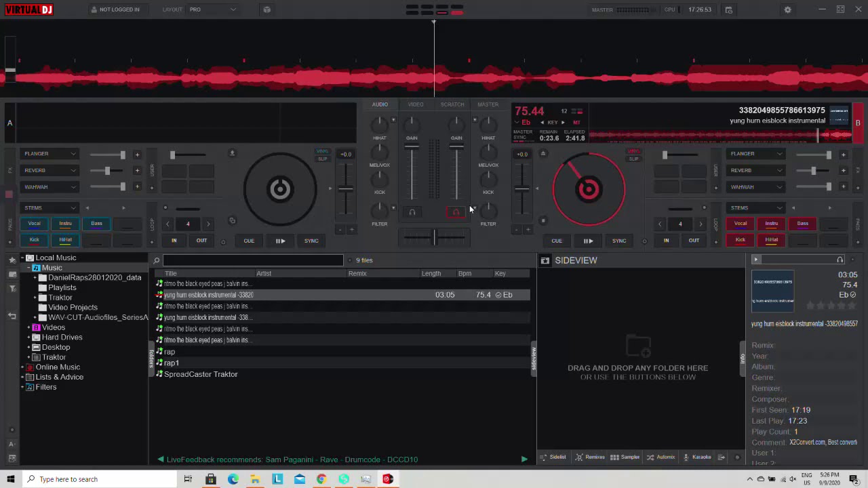The width and height of the screenshot is (868, 488).
Task: Open left deck WAHWAH effect dropdown
Action: point(50,187)
